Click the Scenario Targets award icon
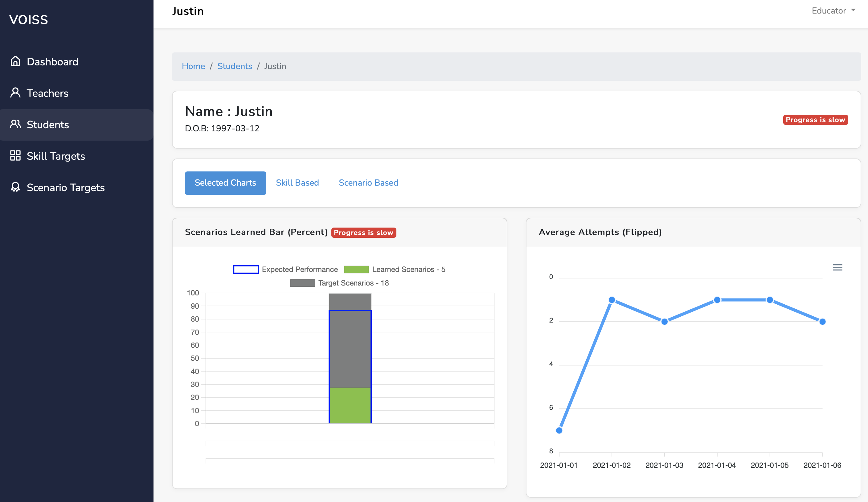This screenshot has width=868, height=502. click(x=15, y=187)
